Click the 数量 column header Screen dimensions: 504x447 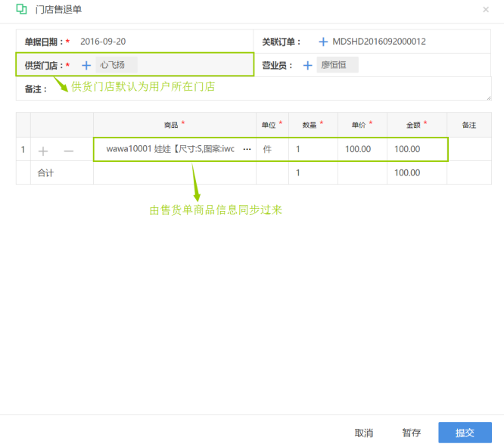(313, 125)
